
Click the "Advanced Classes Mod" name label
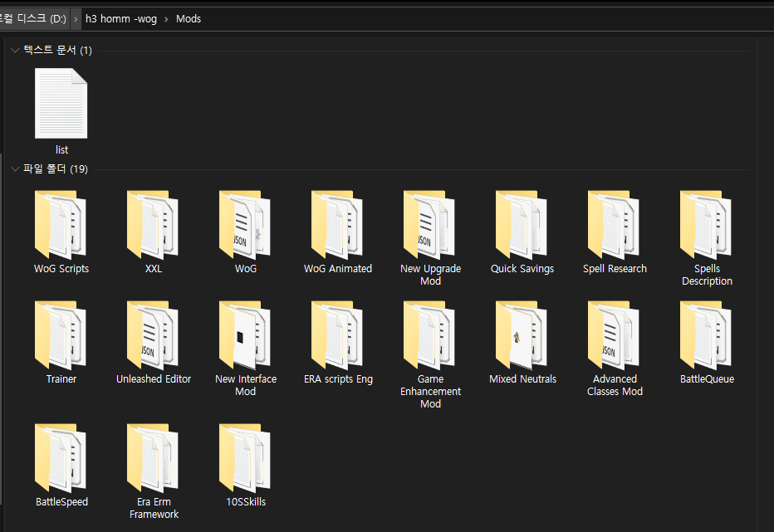coord(615,385)
